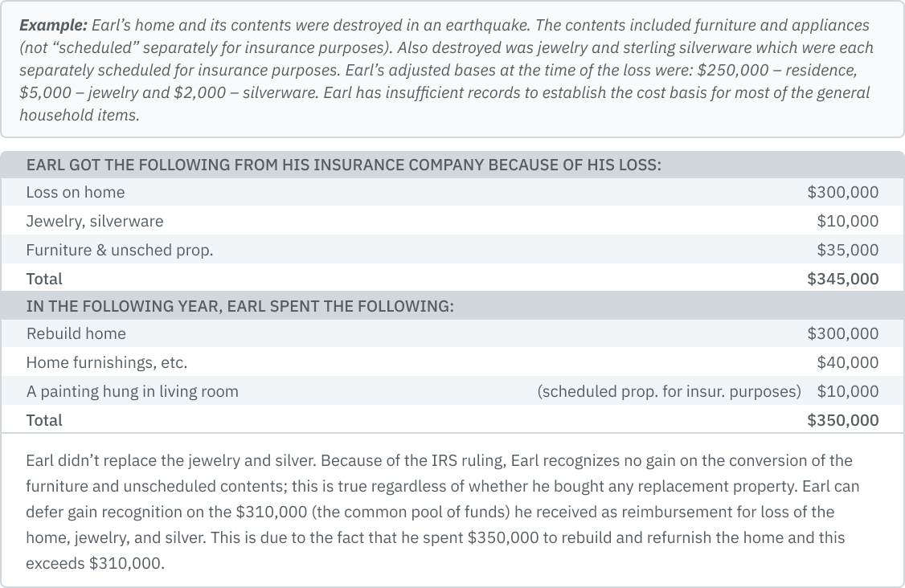Screen dimensions: 905x588
Task: Click the "Loss on home" row label
Action: pos(76,192)
